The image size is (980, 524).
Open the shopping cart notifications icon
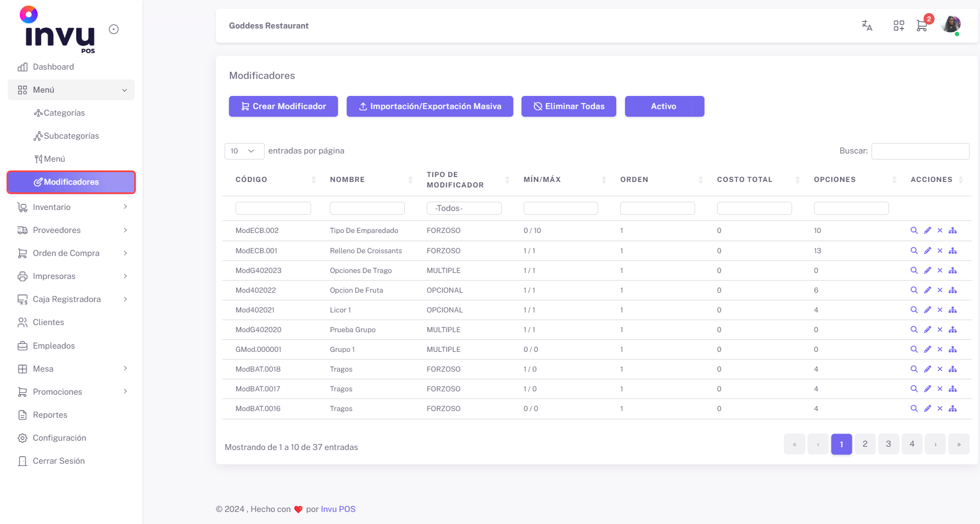(922, 25)
